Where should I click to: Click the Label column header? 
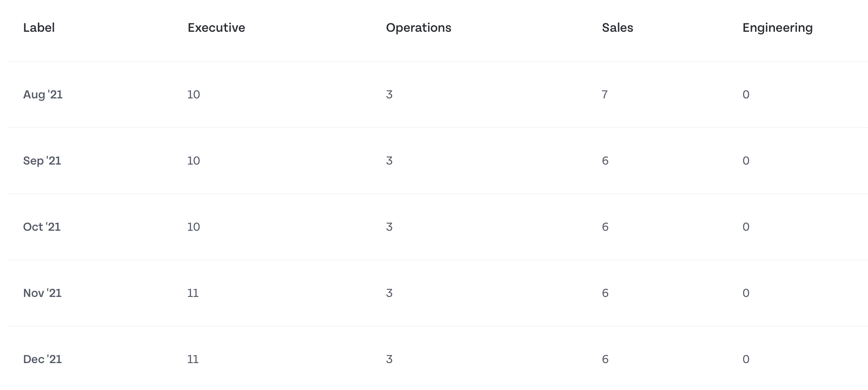click(39, 28)
